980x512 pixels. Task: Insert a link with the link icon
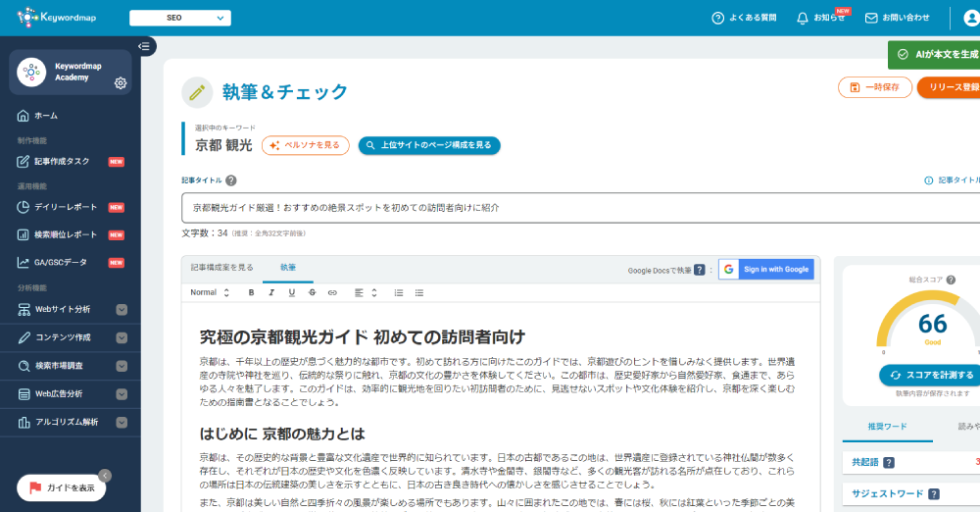pyautogui.click(x=332, y=293)
